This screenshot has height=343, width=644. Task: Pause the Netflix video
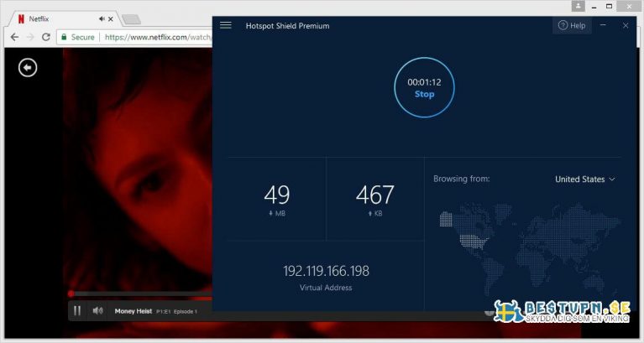(77, 310)
